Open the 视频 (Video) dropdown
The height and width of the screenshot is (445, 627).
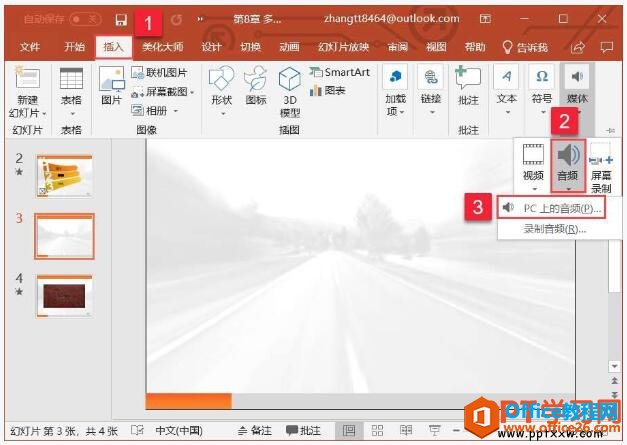tap(533, 166)
